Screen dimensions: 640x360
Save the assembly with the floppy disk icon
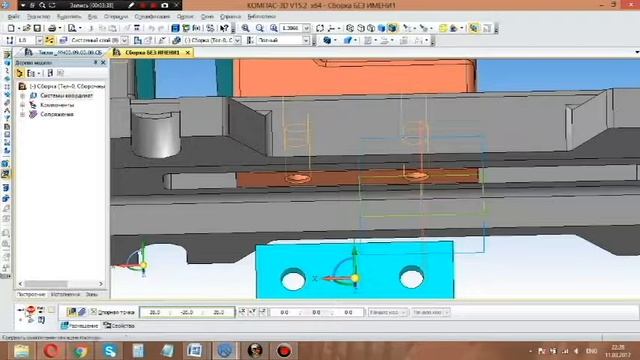37,28
